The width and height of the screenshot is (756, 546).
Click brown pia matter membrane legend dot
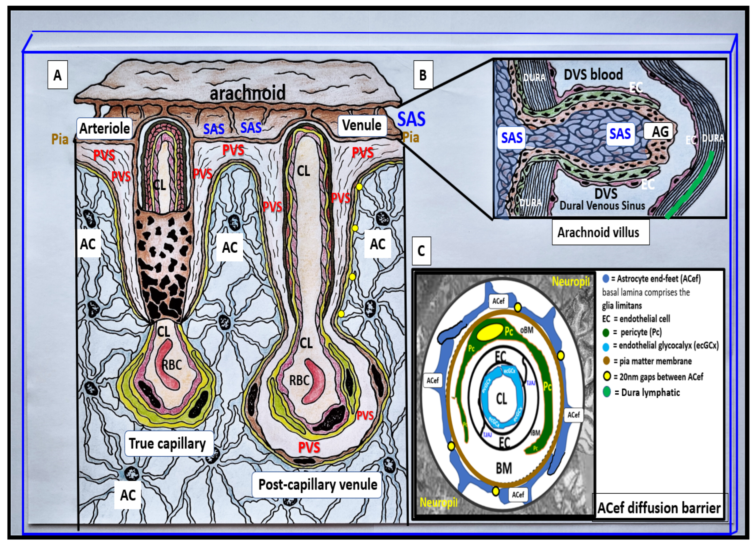pos(606,361)
